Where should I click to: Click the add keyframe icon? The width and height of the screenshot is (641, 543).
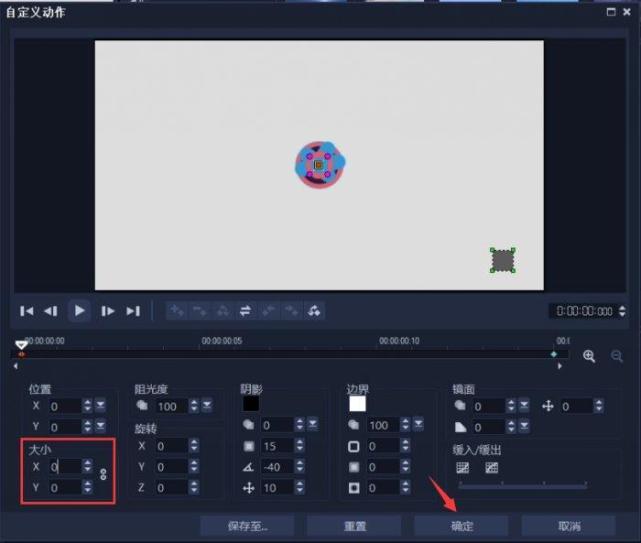click(x=177, y=311)
